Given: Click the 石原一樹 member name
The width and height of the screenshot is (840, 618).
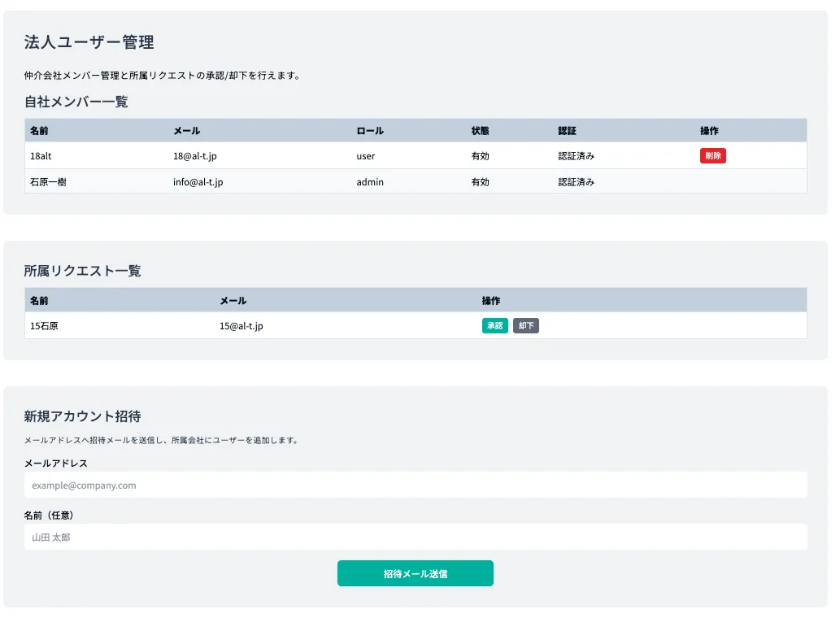Looking at the screenshot, I should click(x=48, y=182).
